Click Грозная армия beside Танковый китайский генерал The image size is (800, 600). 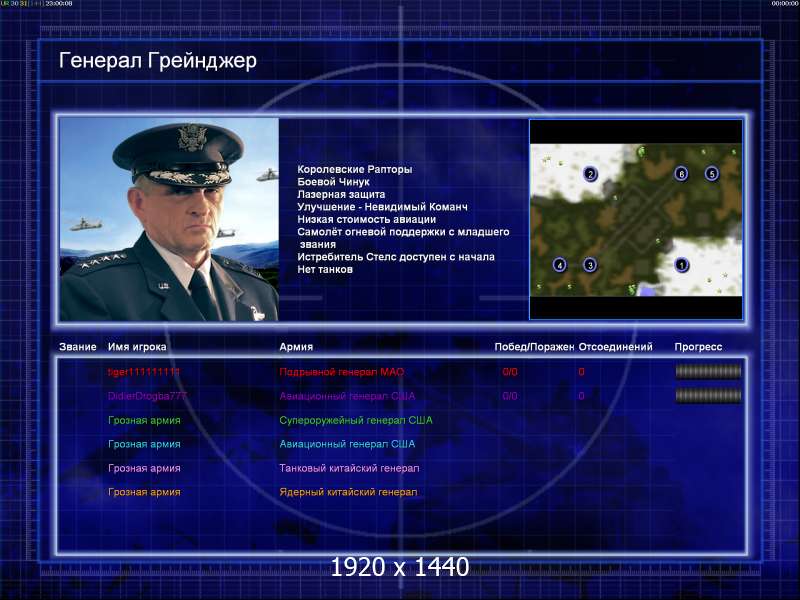click(144, 468)
